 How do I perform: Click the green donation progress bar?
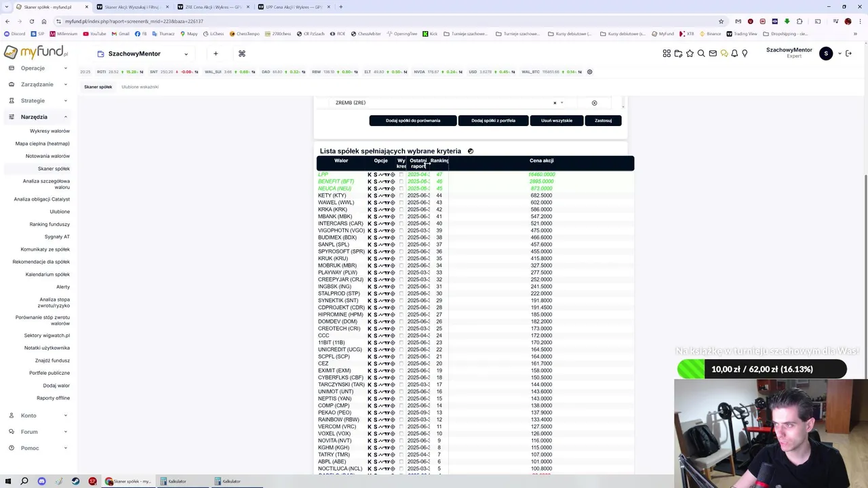pyautogui.click(x=762, y=369)
